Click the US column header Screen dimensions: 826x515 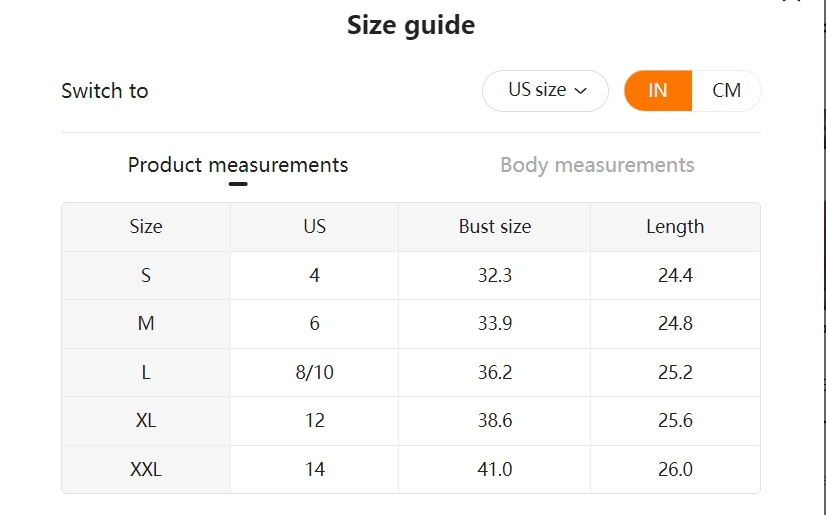click(x=314, y=226)
